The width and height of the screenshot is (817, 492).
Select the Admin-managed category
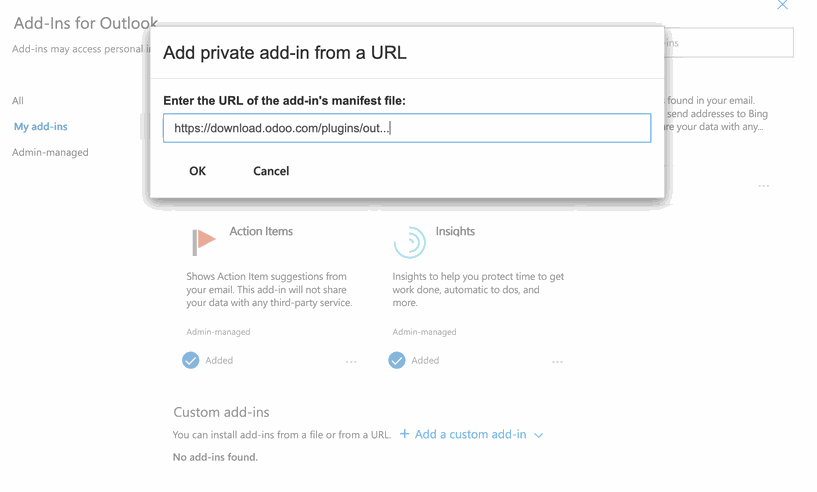tap(50, 152)
